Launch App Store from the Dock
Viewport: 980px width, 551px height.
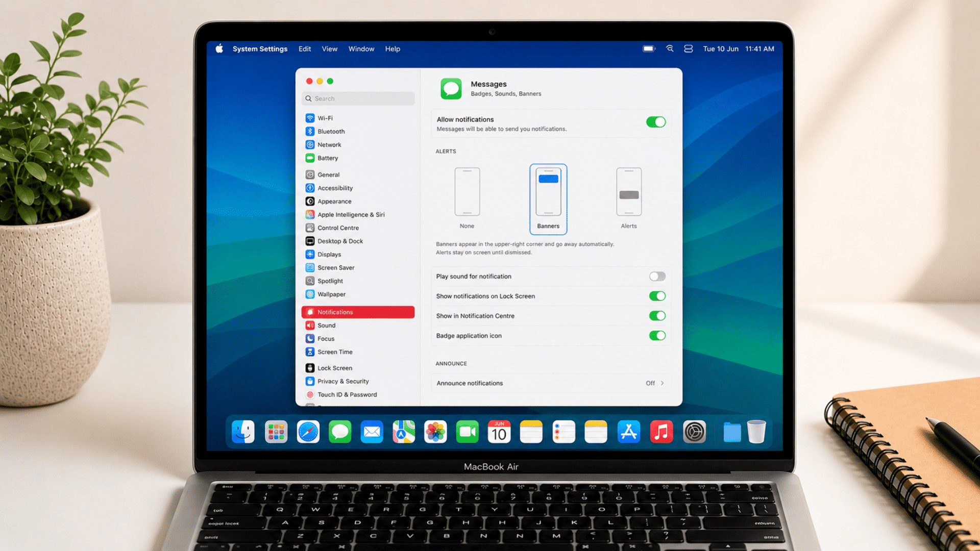(x=629, y=432)
